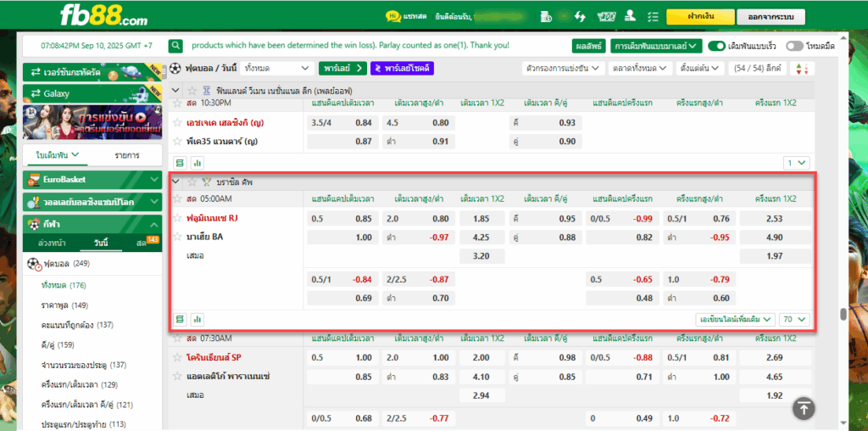The image size is (868, 431).
Task: Collapse the Finland league section chevron
Action: pos(176,90)
